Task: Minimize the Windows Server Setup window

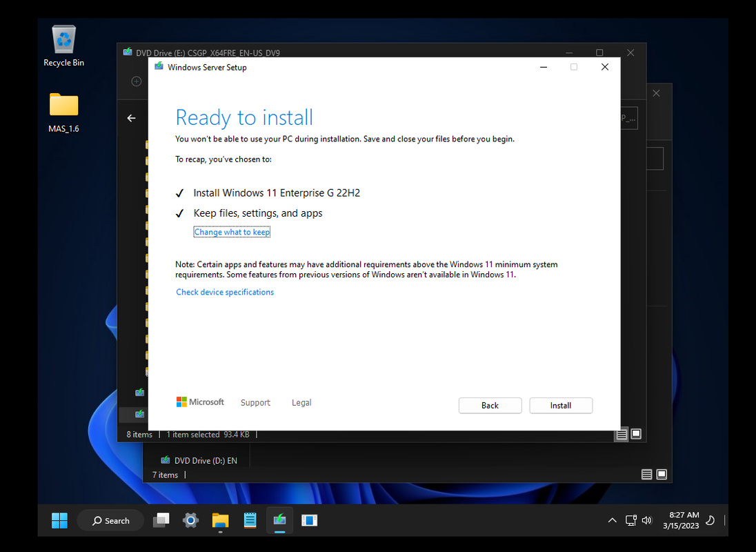Action: tap(544, 67)
